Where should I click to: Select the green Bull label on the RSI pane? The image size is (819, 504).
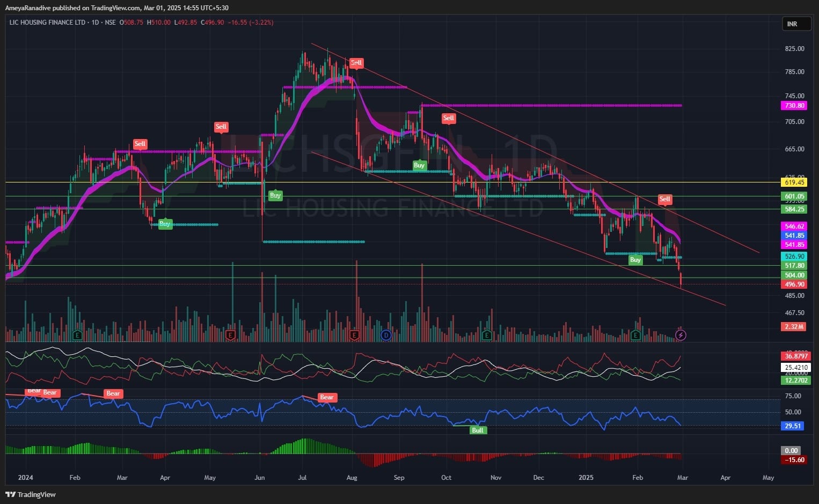click(x=477, y=430)
